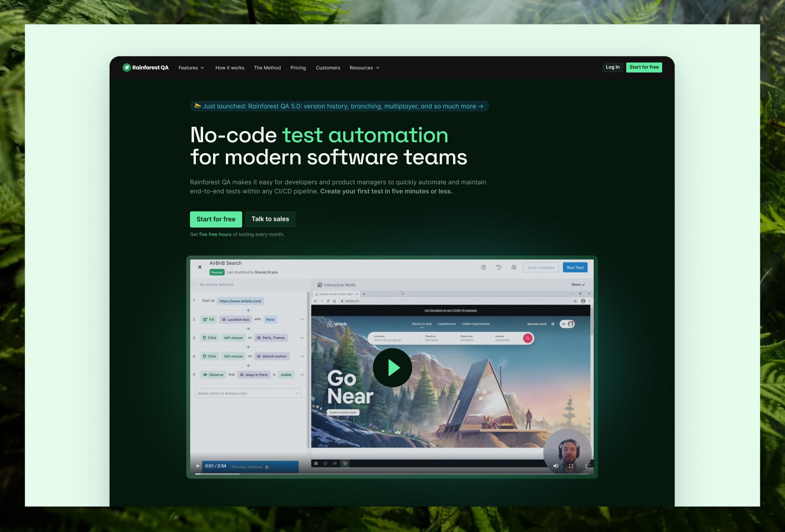Click the green Start for free button
The height and width of the screenshot is (532, 785).
pyautogui.click(x=216, y=219)
